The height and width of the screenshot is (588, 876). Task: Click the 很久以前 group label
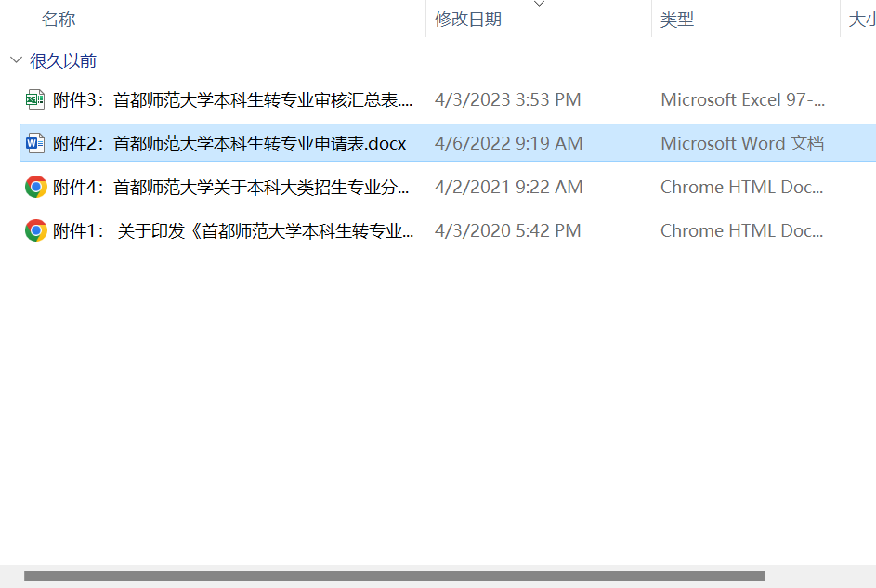63,61
